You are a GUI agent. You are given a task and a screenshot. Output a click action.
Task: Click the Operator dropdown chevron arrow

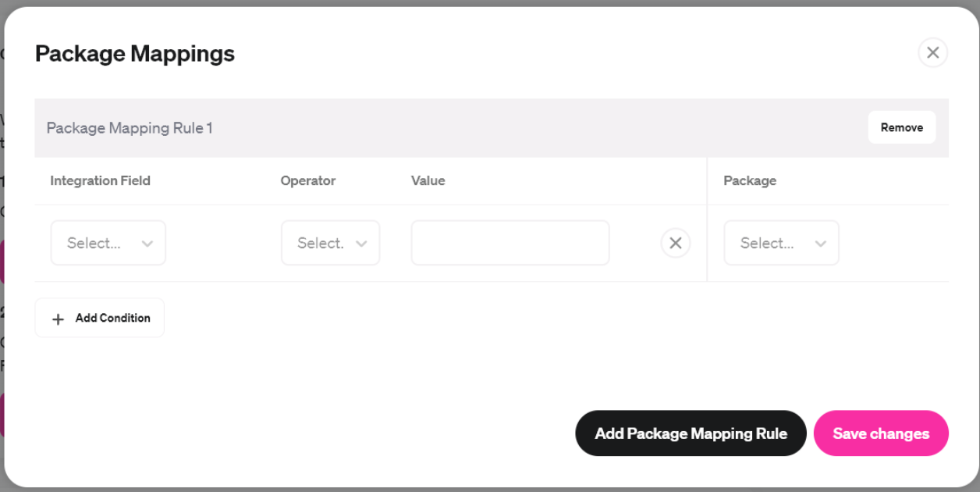(361, 243)
